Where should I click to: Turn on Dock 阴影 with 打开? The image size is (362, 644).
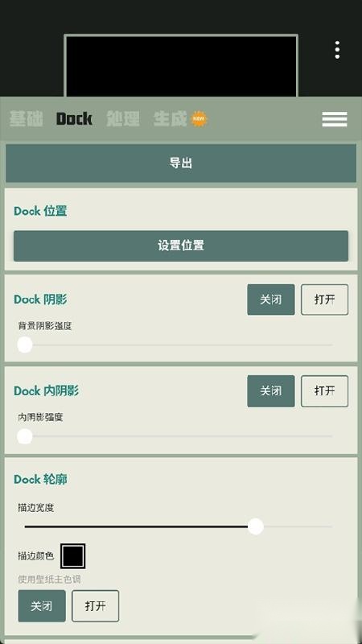pos(325,299)
